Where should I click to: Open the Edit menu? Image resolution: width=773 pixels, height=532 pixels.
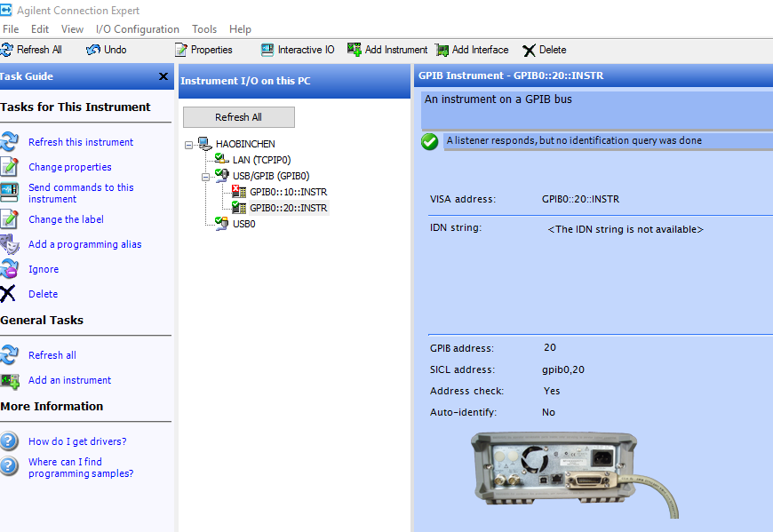click(x=40, y=29)
